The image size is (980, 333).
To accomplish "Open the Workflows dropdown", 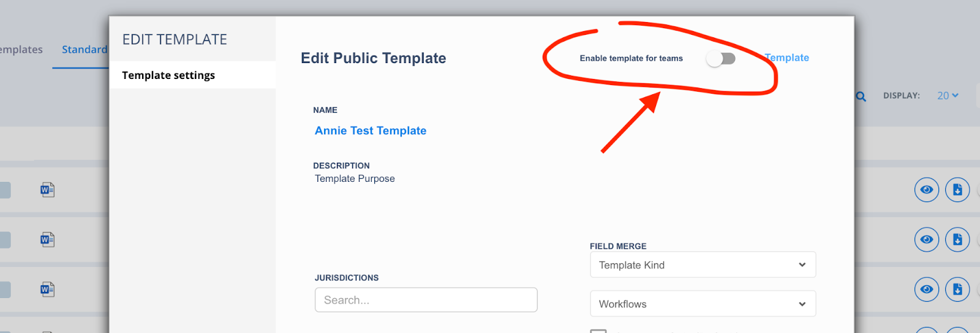I will coord(703,304).
